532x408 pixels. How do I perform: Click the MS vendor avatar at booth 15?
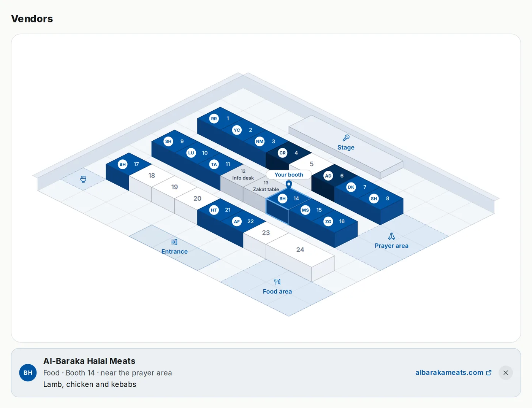pyautogui.click(x=305, y=210)
